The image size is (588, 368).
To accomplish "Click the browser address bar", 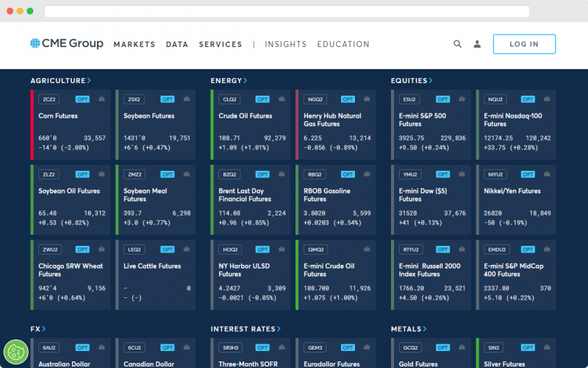I will [287, 11].
